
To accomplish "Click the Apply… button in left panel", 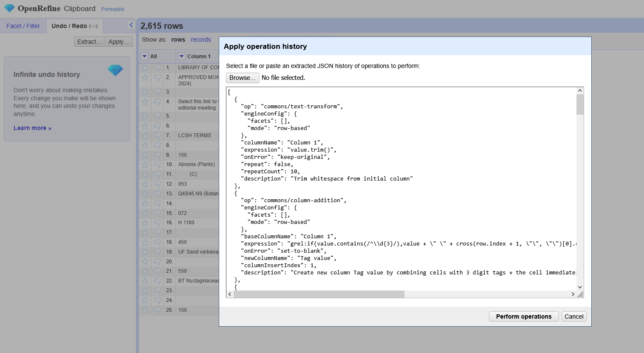I will pos(119,42).
